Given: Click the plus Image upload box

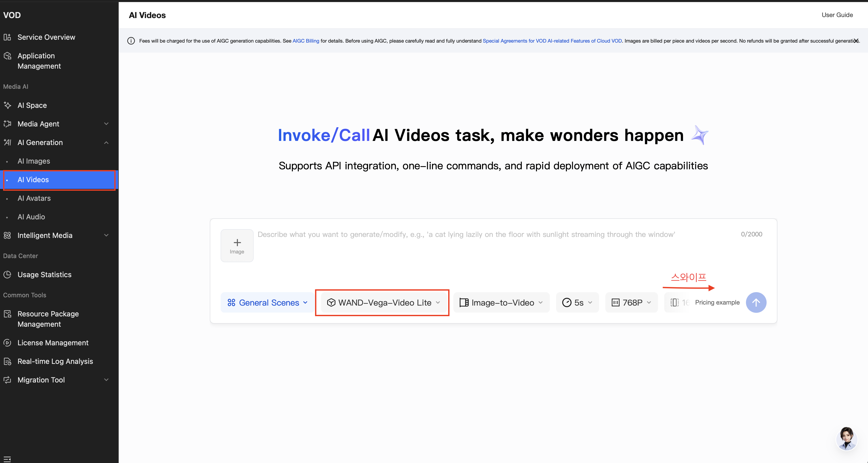Looking at the screenshot, I should (x=237, y=246).
